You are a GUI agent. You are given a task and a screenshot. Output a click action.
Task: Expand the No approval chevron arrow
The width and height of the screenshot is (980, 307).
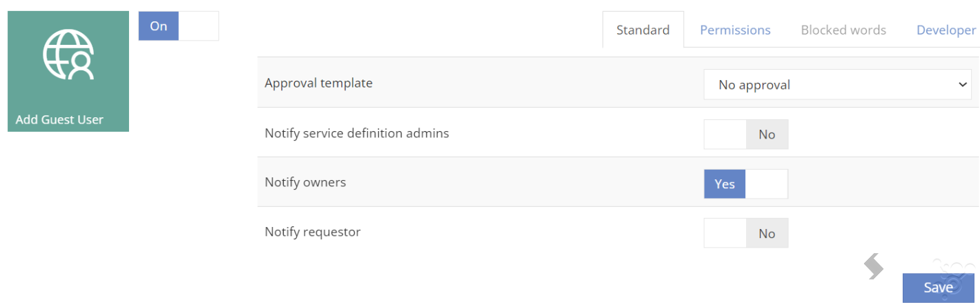963,85
